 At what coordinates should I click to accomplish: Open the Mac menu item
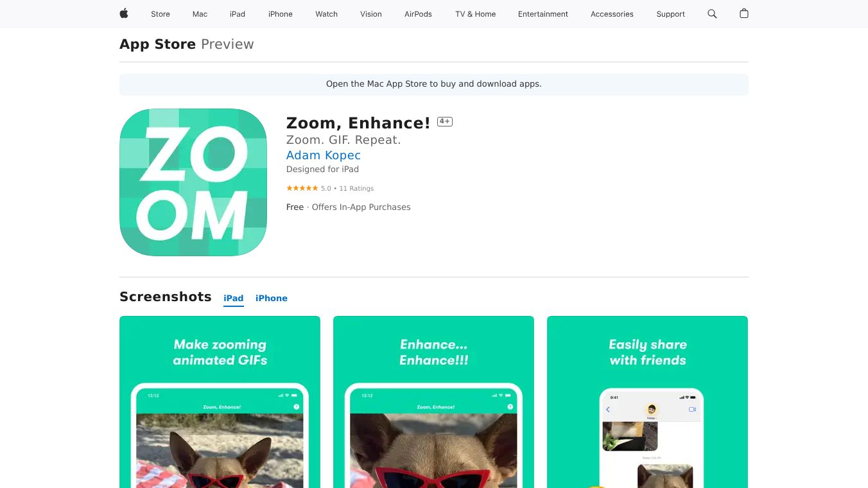pos(200,14)
